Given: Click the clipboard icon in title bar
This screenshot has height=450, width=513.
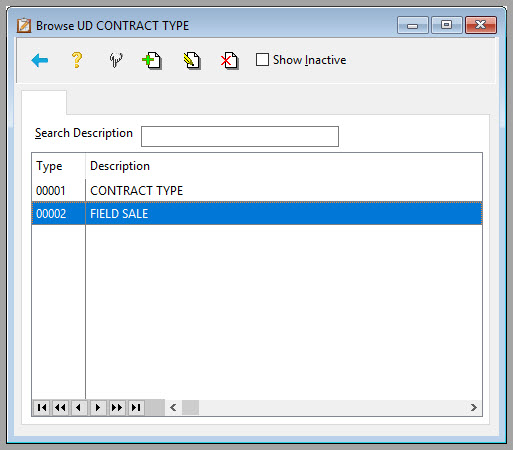Looking at the screenshot, I should click(24, 26).
